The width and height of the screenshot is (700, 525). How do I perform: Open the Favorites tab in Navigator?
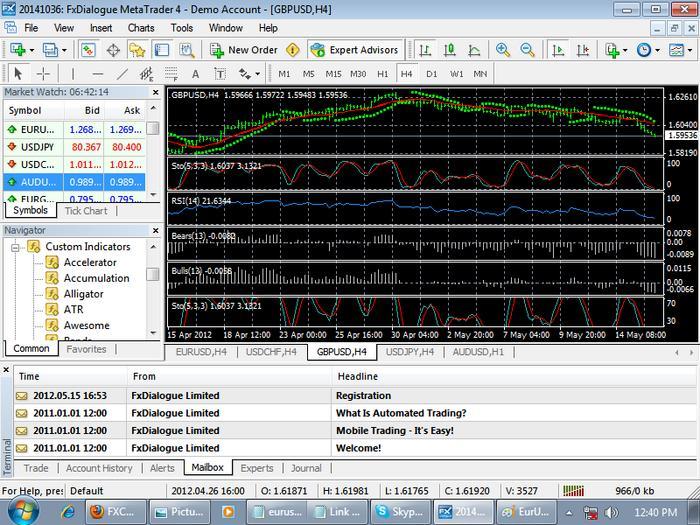pyautogui.click(x=86, y=349)
